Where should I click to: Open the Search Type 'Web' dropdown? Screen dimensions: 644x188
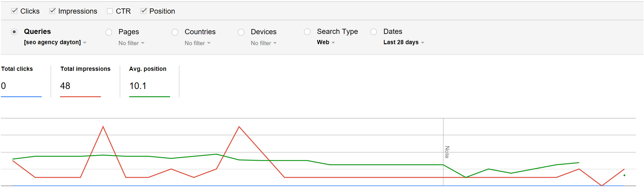[x=326, y=42]
